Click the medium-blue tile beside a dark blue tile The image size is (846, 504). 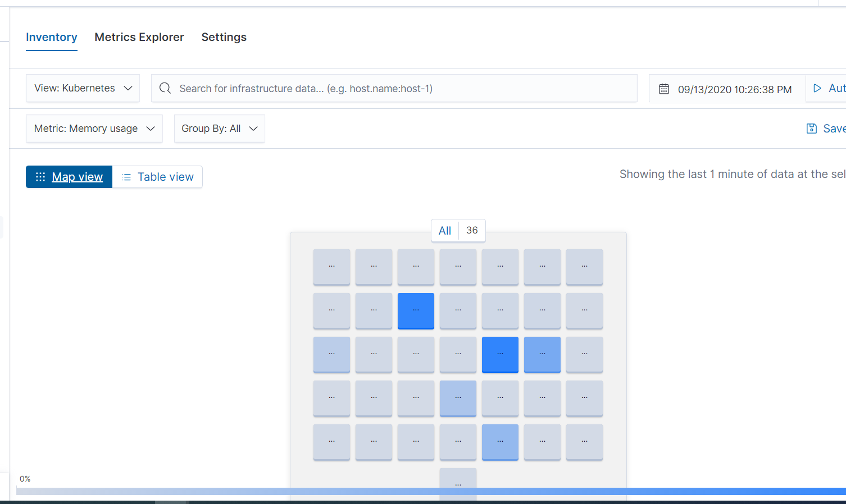[x=542, y=355]
